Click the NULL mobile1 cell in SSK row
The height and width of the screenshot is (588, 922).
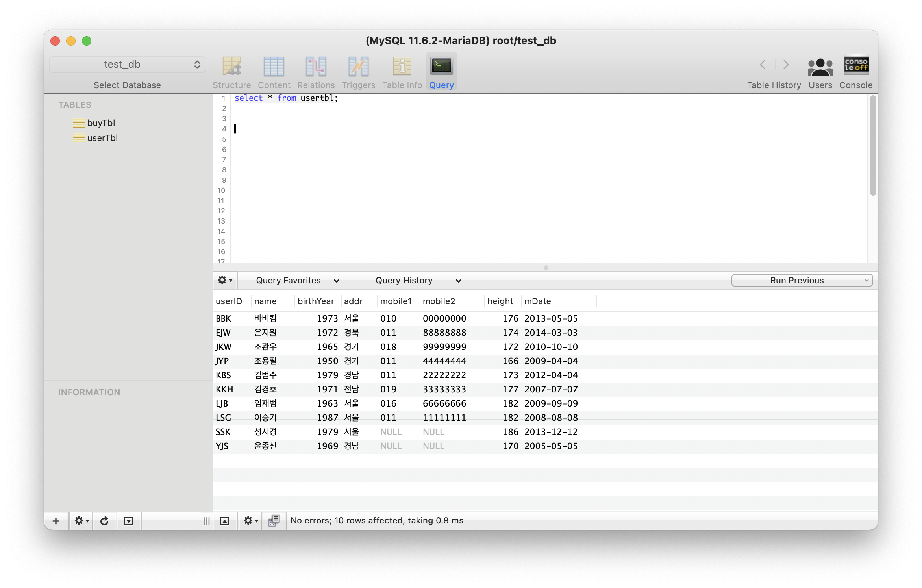click(x=391, y=432)
